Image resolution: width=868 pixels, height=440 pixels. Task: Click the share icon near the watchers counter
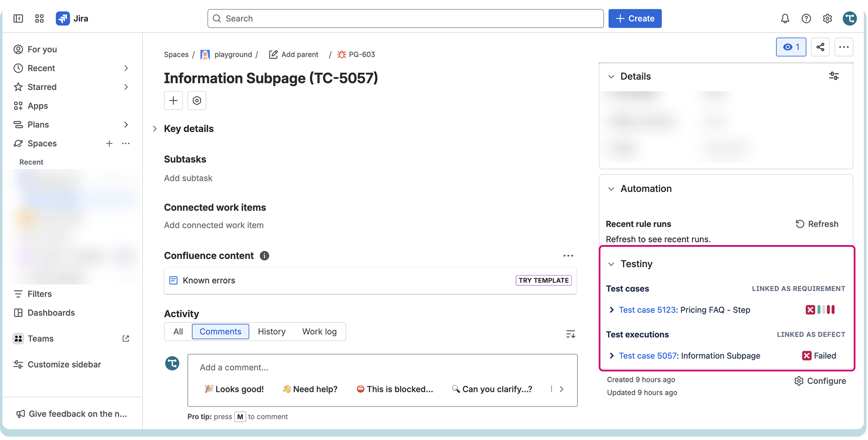pos(820,47)
